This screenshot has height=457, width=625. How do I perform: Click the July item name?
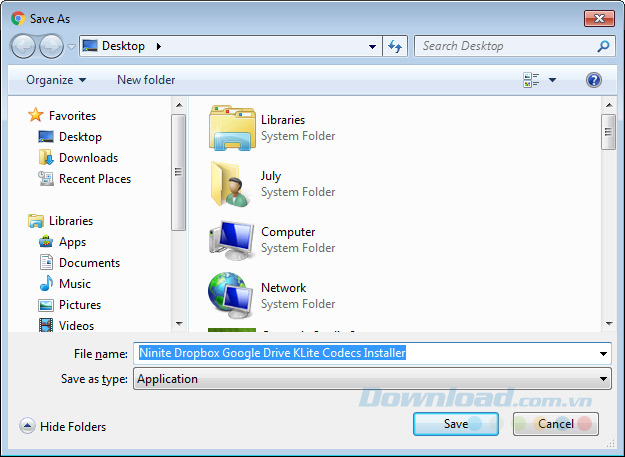pos(271,176)
